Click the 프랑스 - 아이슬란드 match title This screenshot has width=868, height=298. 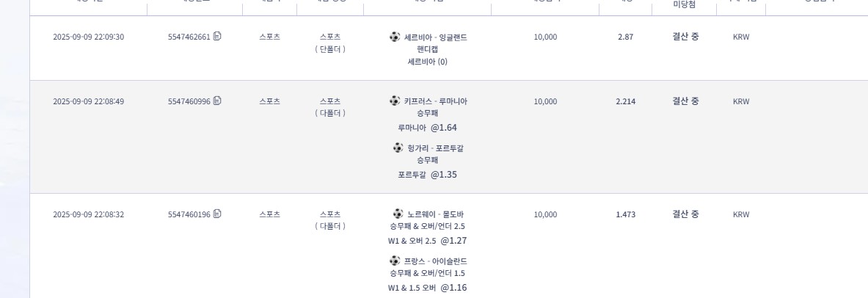435,261
